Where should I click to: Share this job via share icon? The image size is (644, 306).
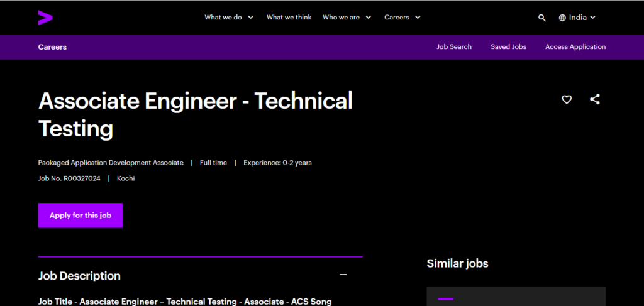(x=595, y=99)
